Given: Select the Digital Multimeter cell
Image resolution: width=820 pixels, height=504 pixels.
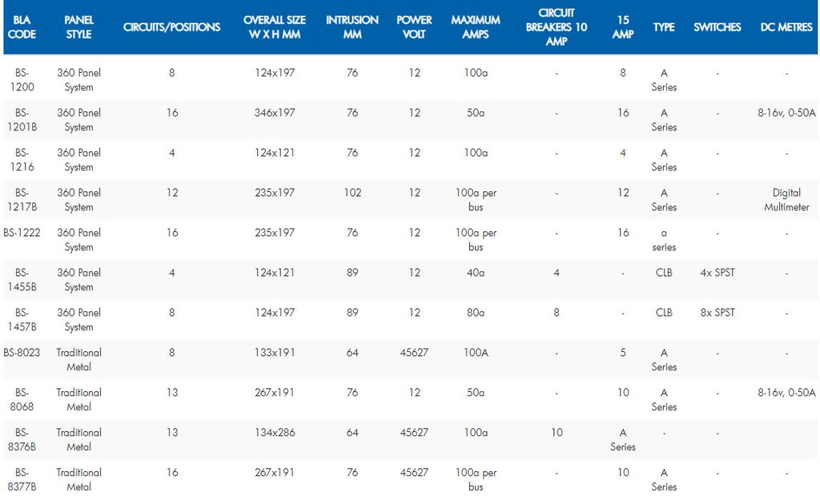Looking at the screenshot, I should [x=786, y=200].
